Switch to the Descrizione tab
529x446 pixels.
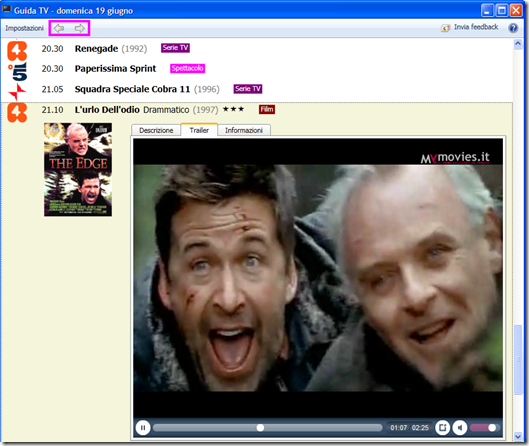pos(156,130)
